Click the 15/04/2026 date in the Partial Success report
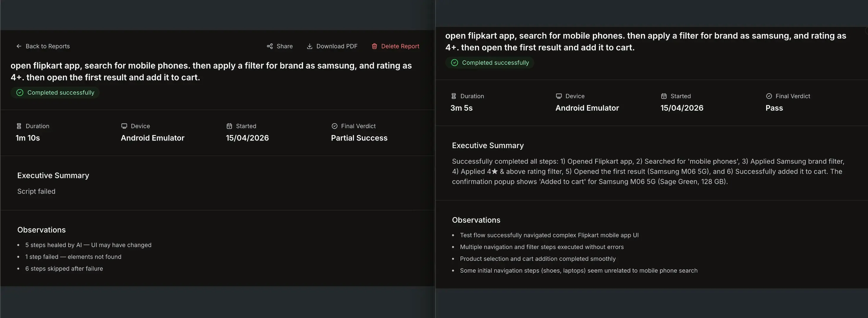This screenshot has width=868, height=318. pyautogui.click(x=247, y=138)
